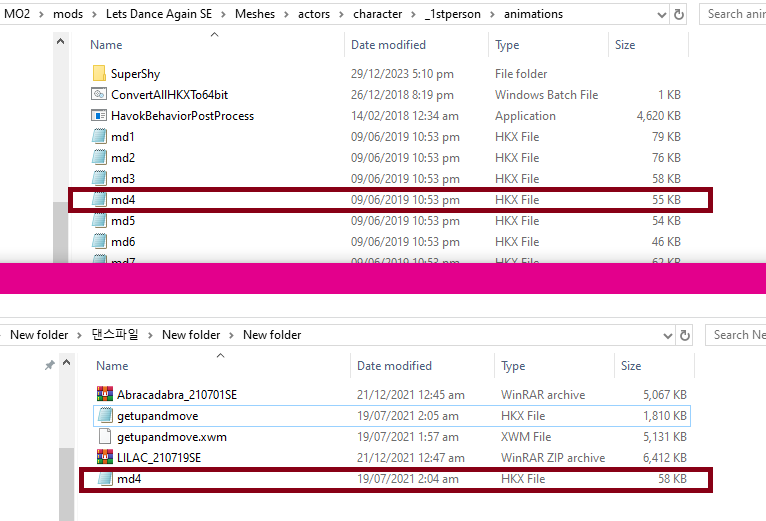Image resolution: width=766 pixels, height=521 pixels.
Task: Select the '21/12/2021 12:45 am' date cell
Action: 410,394
